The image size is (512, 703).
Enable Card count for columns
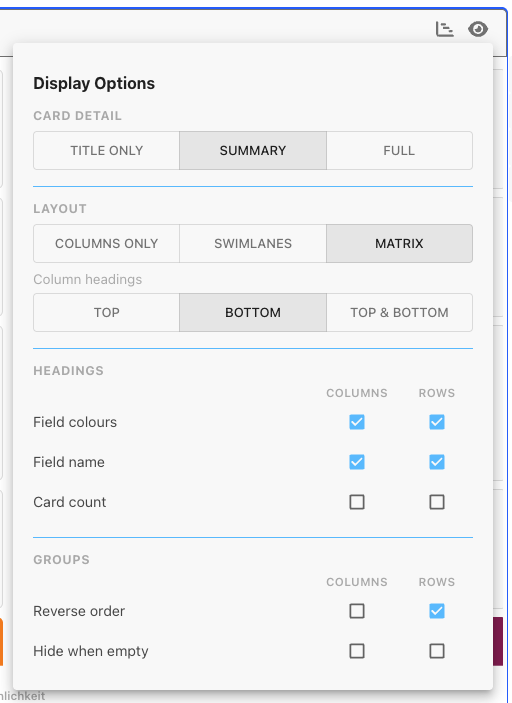click(357, 502)
